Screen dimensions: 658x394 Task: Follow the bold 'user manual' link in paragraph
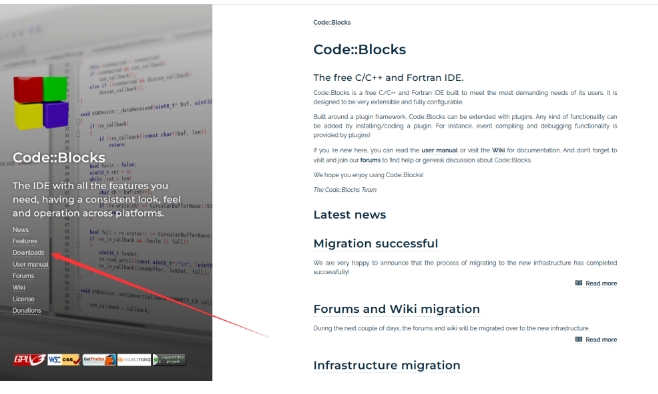pos(439,150)
